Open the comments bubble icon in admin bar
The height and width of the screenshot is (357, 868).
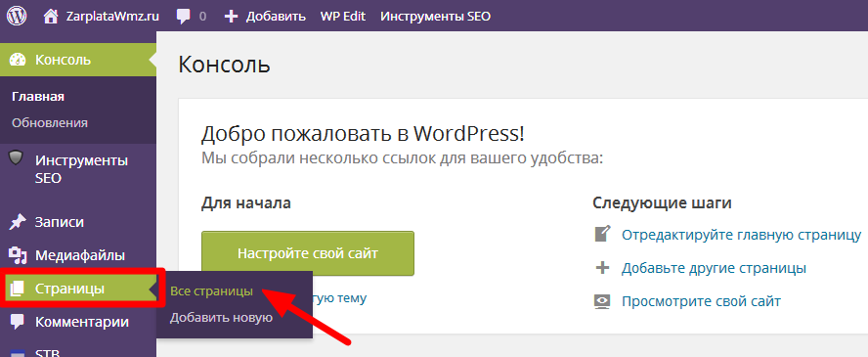[183, 16]
